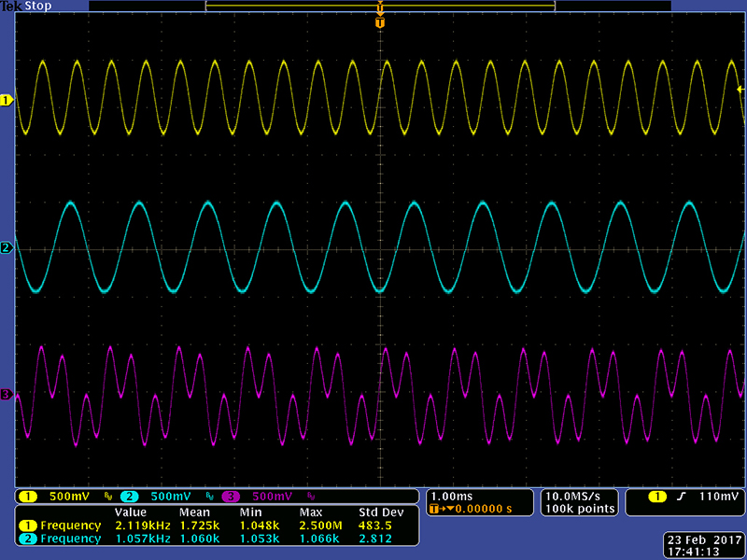Click the 10.0MS/s sample rate readout

point(579,496)
